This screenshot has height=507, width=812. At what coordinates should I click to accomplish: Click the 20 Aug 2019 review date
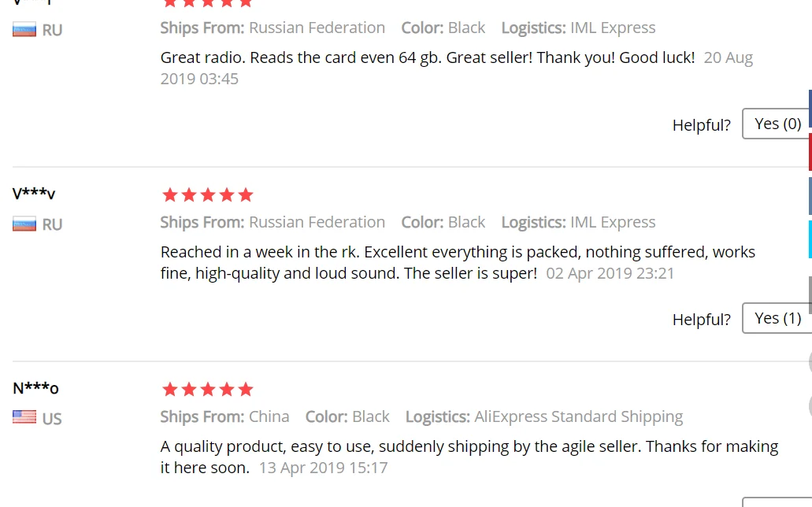[x=728, y=58]
